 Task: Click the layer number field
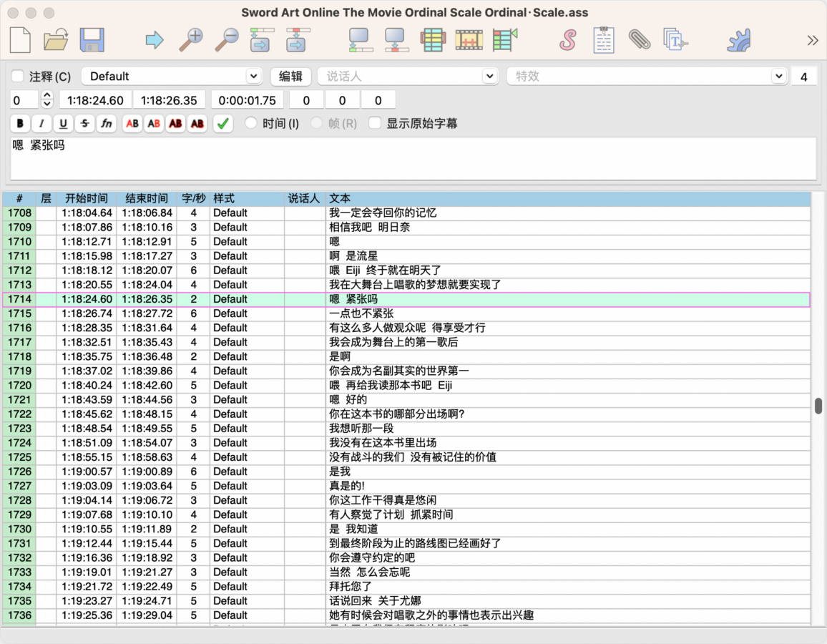[x=24, y=99]
